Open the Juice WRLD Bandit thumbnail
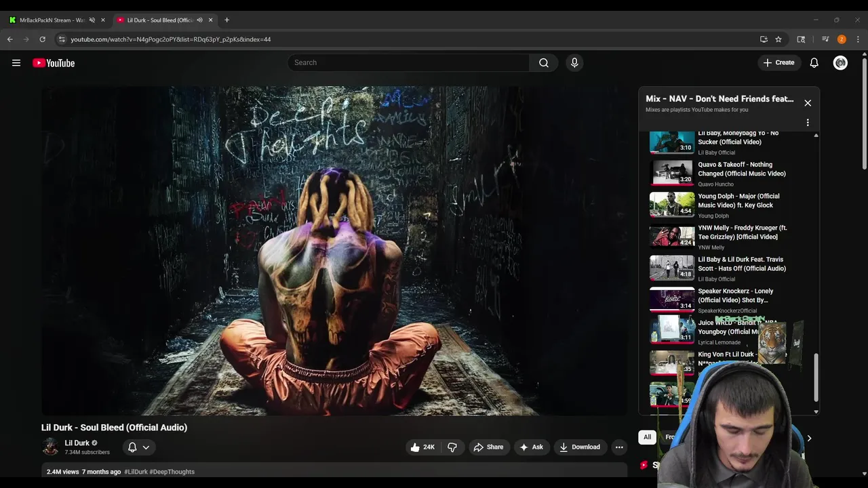 (x=672, y=330)
